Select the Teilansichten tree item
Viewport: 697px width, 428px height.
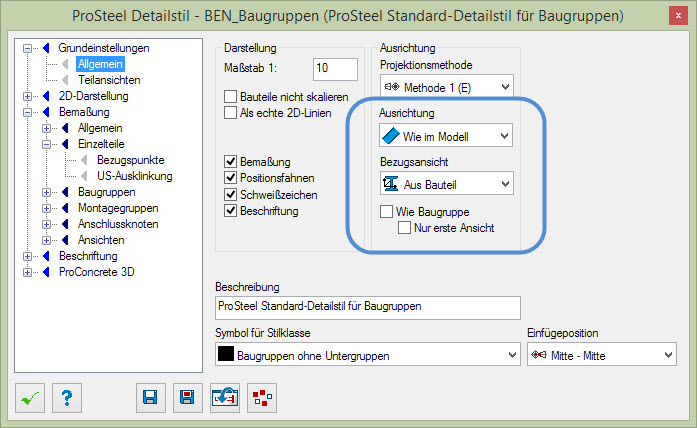tap(109, 80)
